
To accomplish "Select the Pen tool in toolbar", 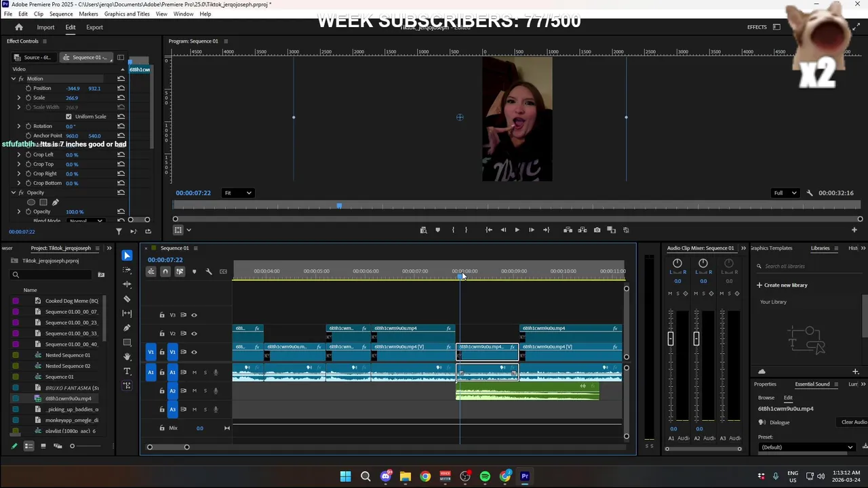I will tap(127, 327).
